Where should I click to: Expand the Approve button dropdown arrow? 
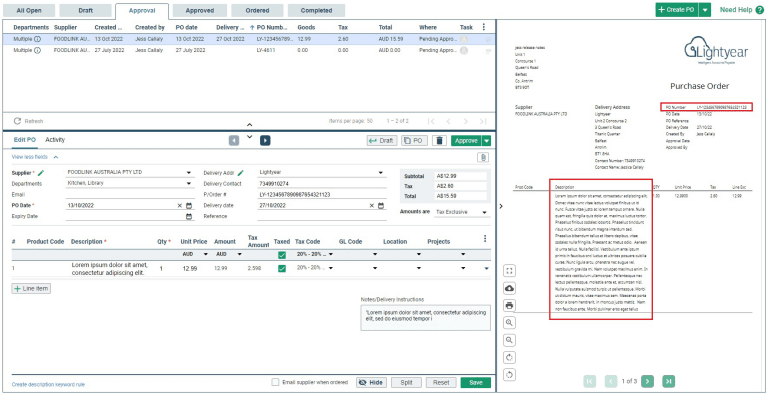486,141
